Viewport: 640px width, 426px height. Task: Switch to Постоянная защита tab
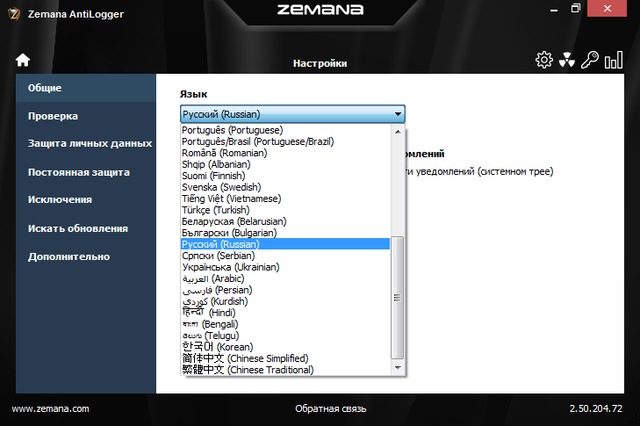pos(86,172)
